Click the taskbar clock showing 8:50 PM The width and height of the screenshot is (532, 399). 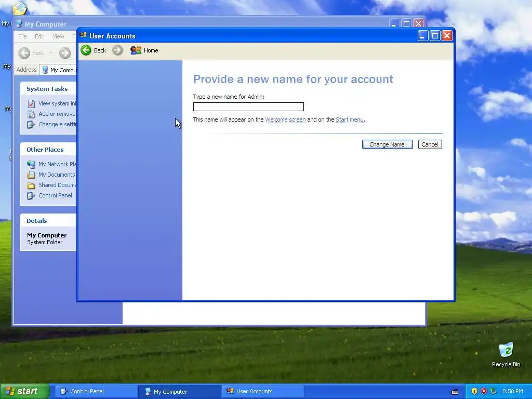[x=513, y=391]
